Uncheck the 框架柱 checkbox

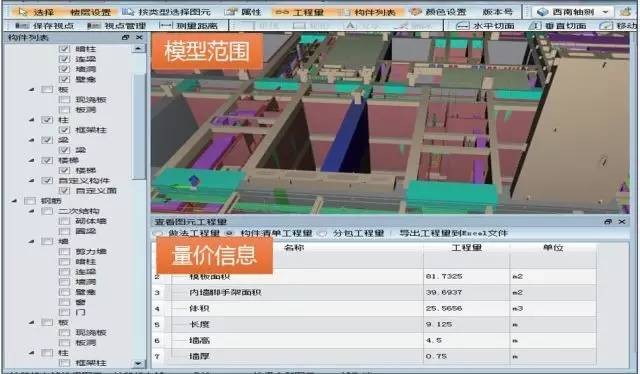click(64, 130)
